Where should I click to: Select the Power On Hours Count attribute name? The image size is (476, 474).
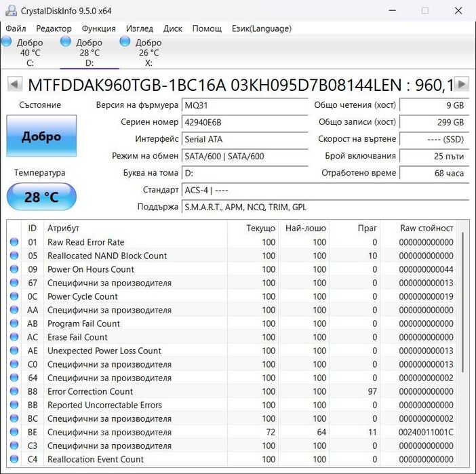click(90, 269)
